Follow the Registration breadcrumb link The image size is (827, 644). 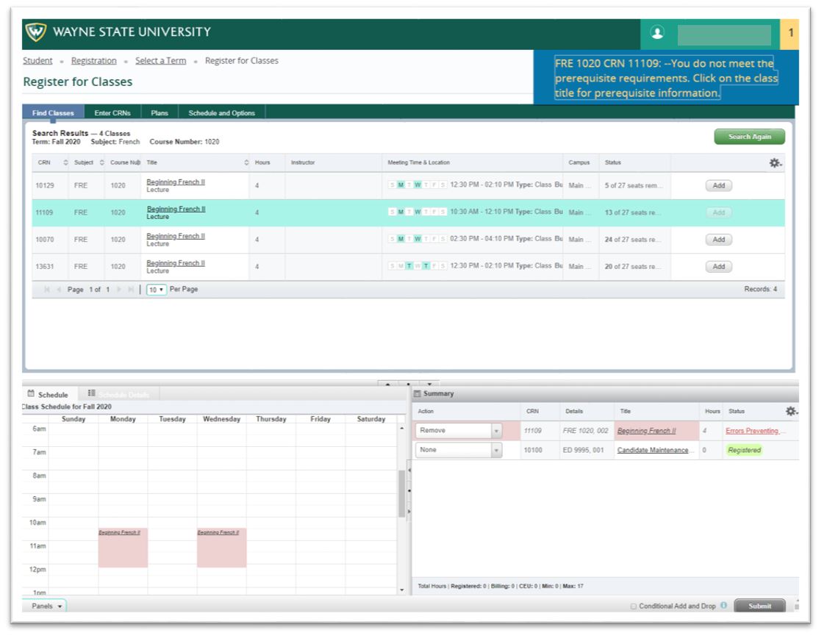[x=94, y=61]
